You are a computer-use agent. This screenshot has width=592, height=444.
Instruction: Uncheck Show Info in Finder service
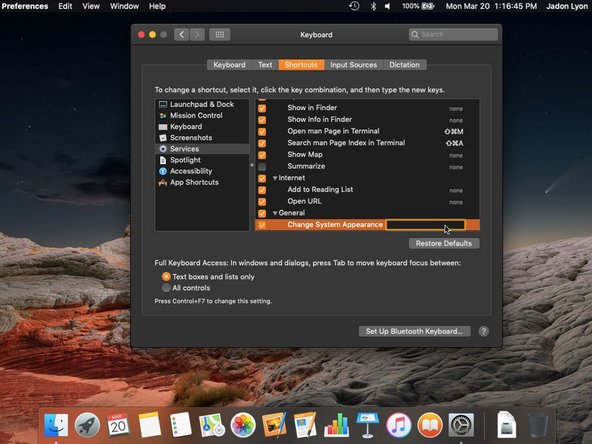click(x=262, y=120)
